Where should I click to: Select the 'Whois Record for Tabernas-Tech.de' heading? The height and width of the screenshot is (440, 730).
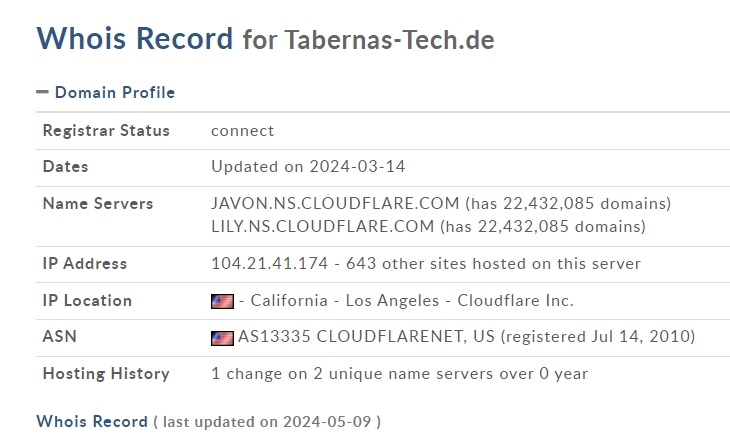tap(265, 39)
